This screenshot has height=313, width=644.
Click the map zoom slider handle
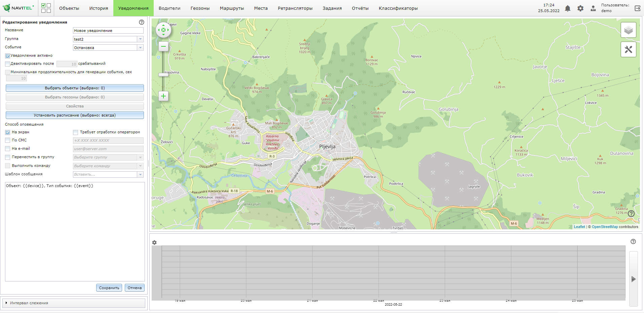(x=163, y=75)
